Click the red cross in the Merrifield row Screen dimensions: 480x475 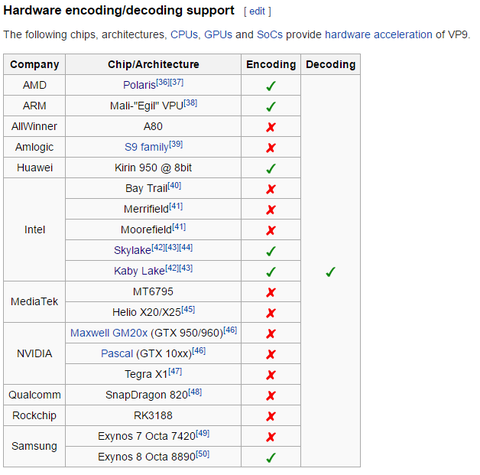(271, 210)
